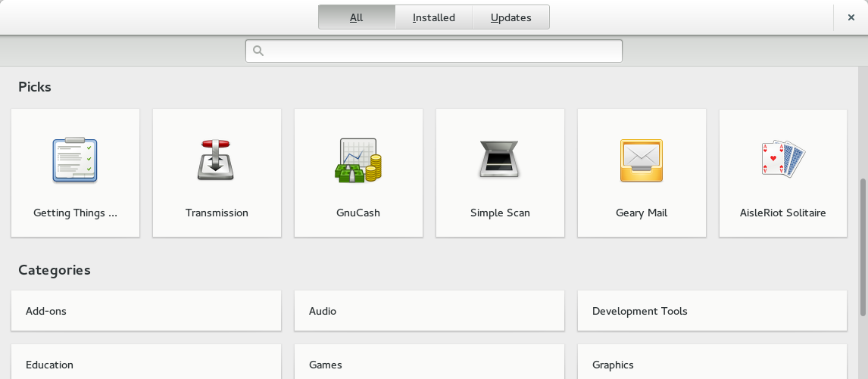Open the Getting Things GNOME clipboard icon
This screenshot has width=868, height=379.
coord(75,160)
